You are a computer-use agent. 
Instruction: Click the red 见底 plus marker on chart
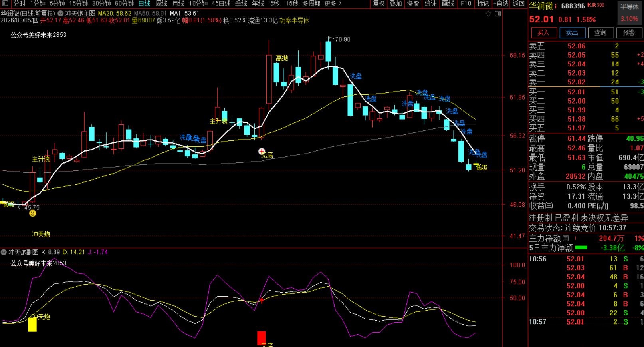pos(262,151)
